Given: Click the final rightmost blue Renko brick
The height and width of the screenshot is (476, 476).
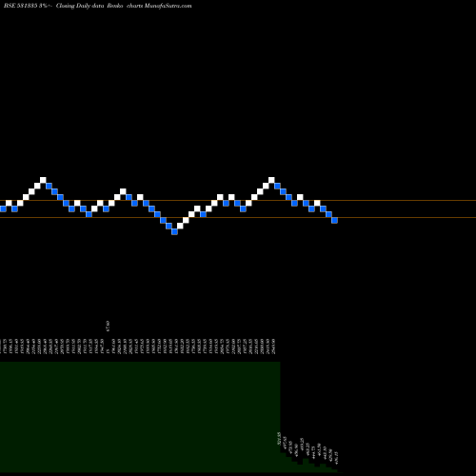Looking at the screenshot, I should tap(334, 220).
